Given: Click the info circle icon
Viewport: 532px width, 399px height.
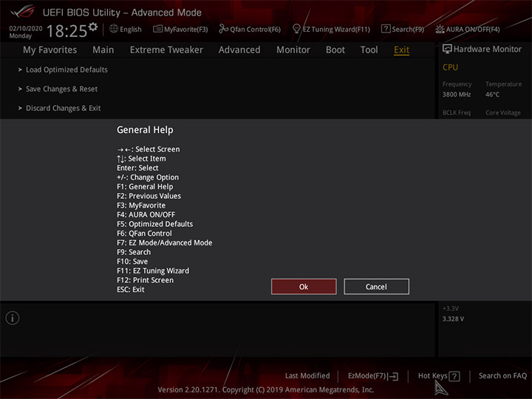Looking at the screenshot, I should [13, 318].
